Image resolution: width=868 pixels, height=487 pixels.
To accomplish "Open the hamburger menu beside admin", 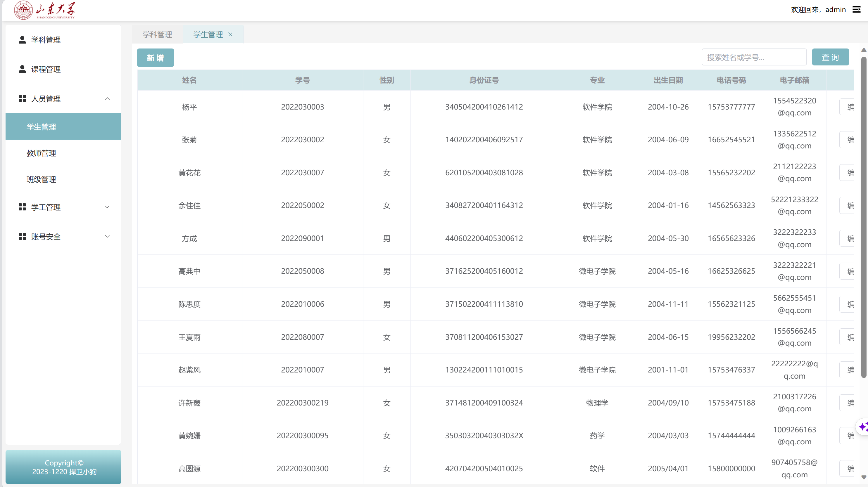I will [x=856, y=9].
